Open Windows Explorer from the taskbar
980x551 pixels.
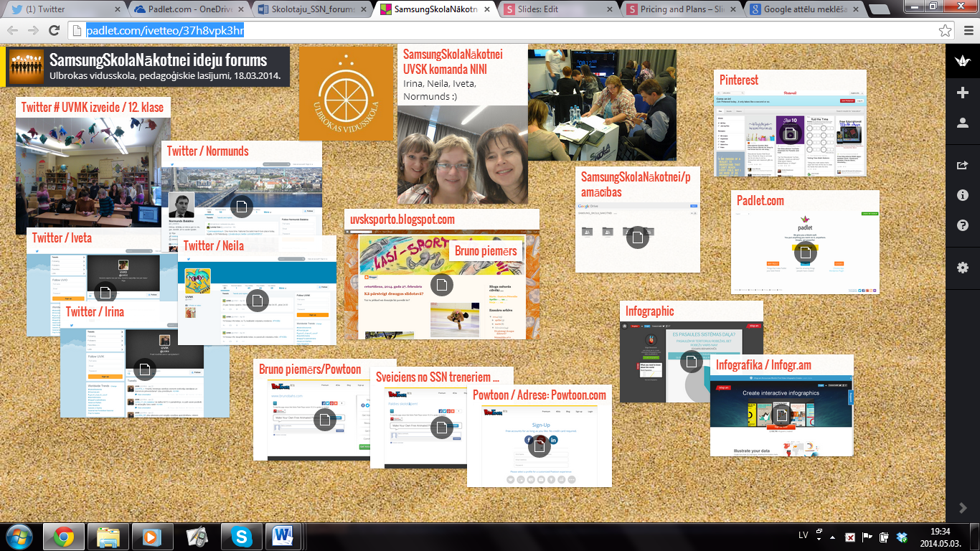[x=108, y=537]
